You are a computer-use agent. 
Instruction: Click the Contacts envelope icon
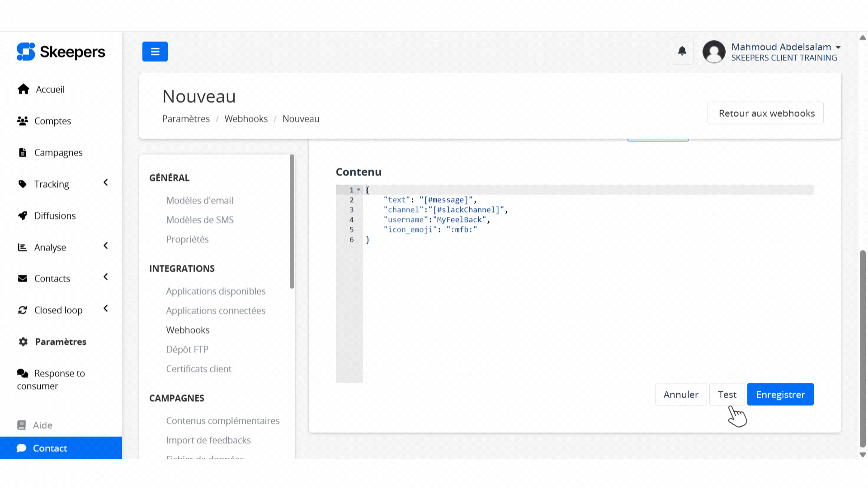point(23,278)
